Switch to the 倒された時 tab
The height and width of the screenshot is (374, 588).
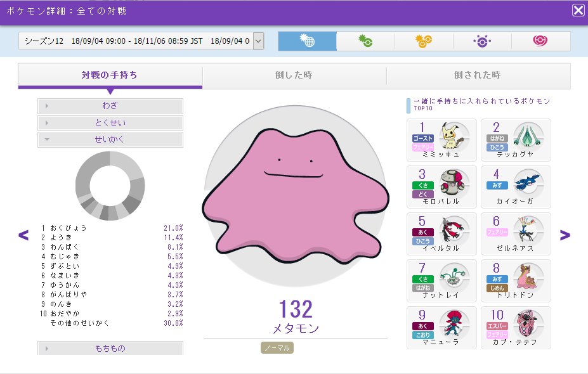point(478,75)
